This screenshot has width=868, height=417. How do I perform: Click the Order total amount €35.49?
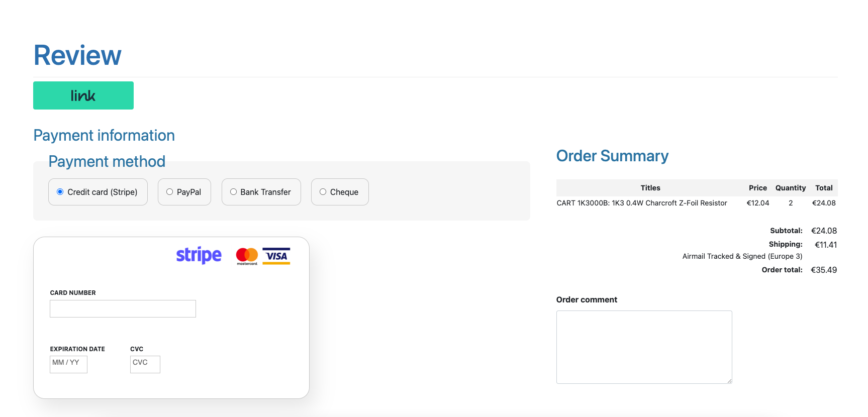click(824, 270)
